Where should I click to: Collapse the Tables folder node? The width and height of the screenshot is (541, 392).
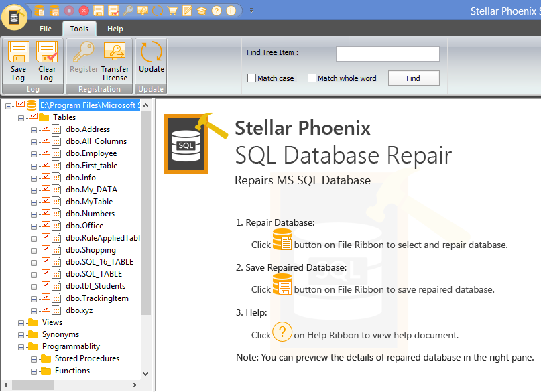pos(21,118)
